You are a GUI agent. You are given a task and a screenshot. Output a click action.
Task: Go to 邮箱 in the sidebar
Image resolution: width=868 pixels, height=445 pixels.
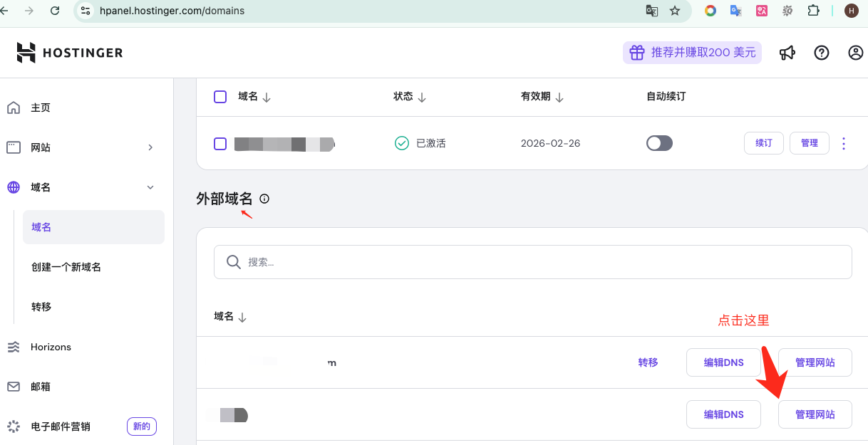(x=41, y=387)
